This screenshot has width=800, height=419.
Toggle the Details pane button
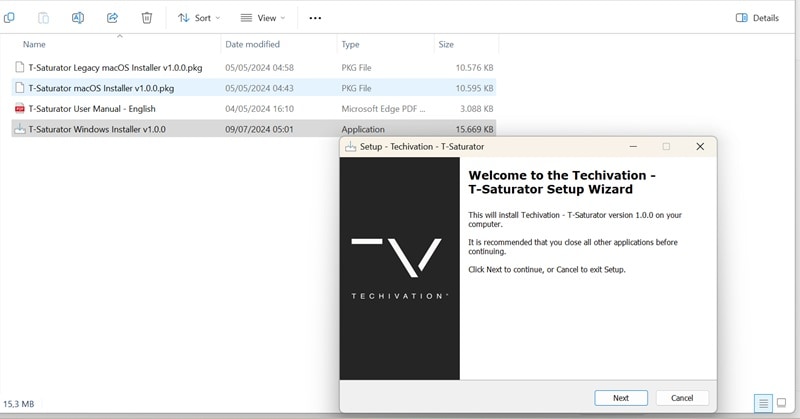coord(757,18)
